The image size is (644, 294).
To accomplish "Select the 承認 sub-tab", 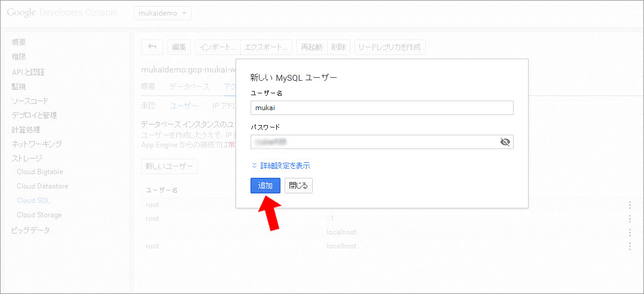I will coord(148,105).
